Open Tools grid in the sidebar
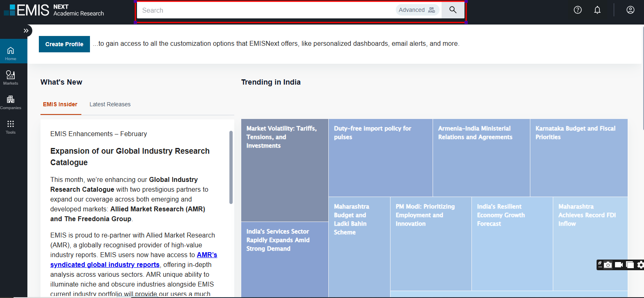 tap(11, 126)
